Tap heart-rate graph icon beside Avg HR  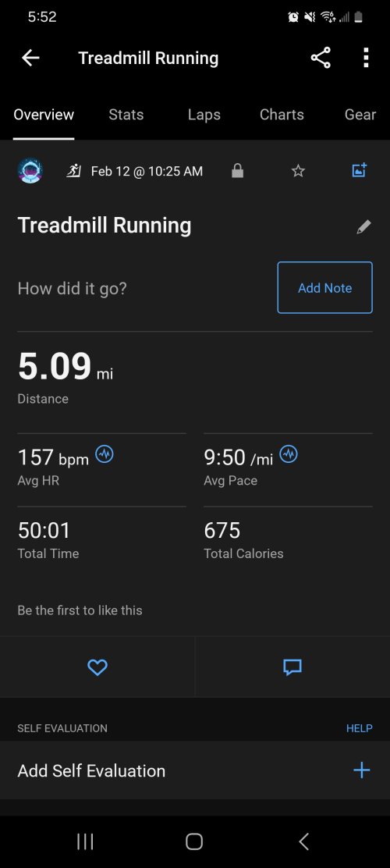[x=105, y=454]
